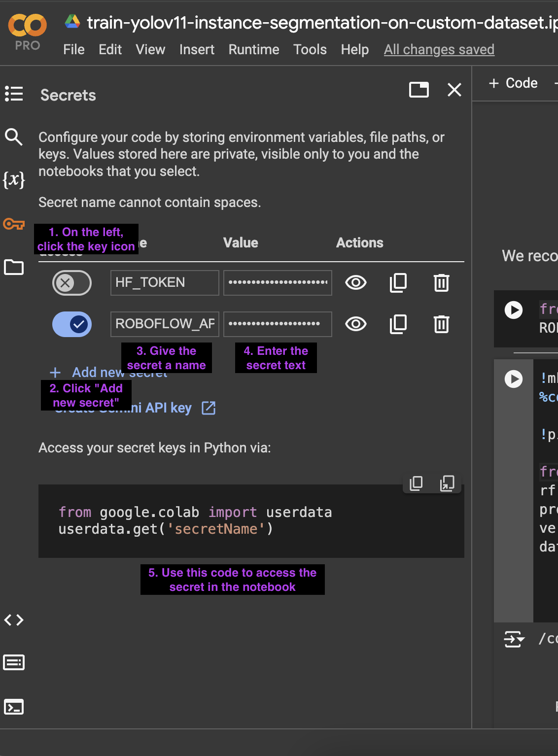Click the All changes saved link
Image resolution: width=558 pixels, height=756 pixels.
pos(439,50)
